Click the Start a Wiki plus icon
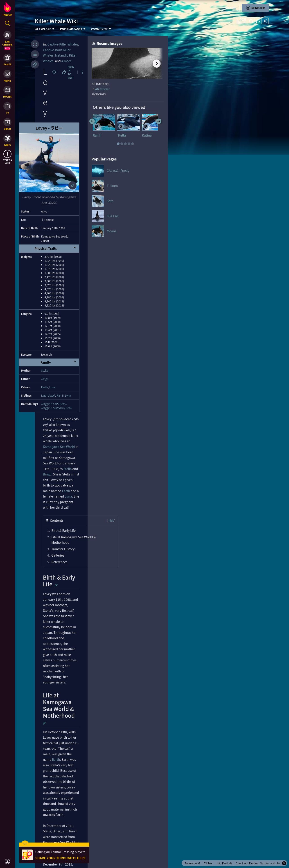The image size is (289, 868). (x=7, y=154)
